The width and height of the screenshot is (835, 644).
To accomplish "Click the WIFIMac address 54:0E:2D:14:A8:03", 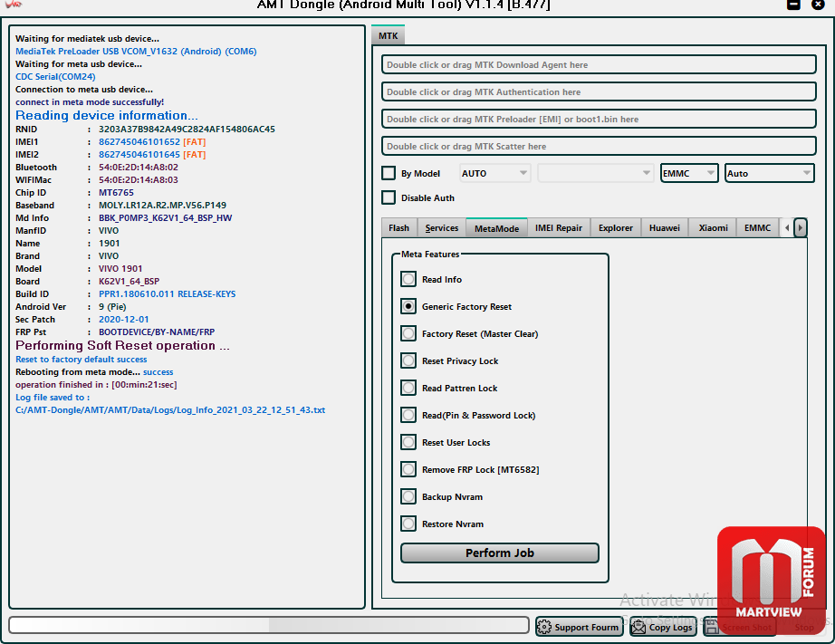I will point(139,180).
